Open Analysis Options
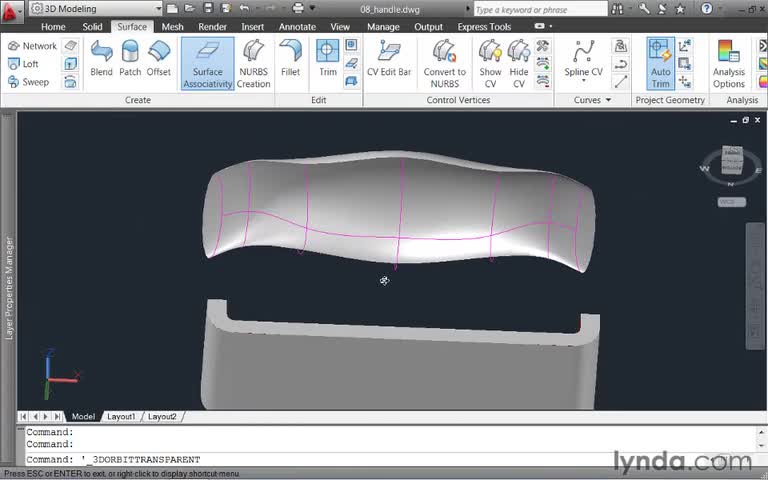The image size is (768, 480). pyautogui.click(x=729, y=64)
